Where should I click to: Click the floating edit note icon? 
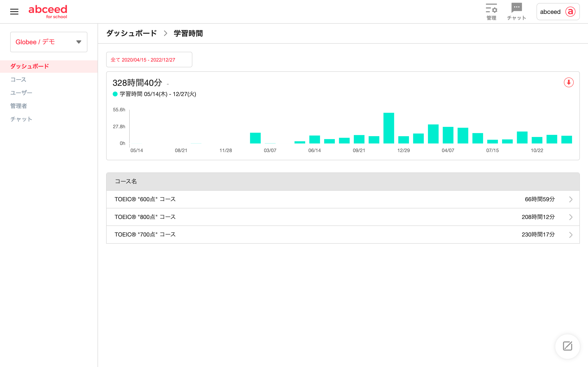(567, 346)
